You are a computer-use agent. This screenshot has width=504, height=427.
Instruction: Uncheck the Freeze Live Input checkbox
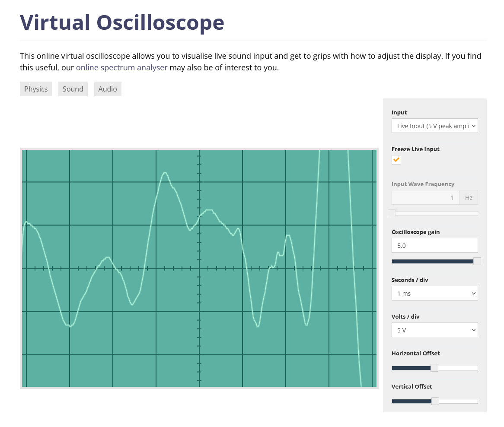point(396,160)
